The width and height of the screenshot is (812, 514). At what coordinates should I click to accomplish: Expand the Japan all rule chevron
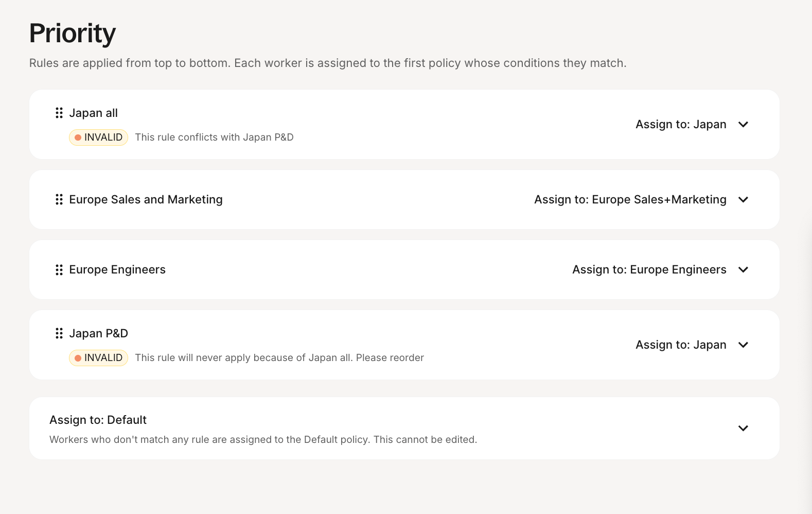743,125
